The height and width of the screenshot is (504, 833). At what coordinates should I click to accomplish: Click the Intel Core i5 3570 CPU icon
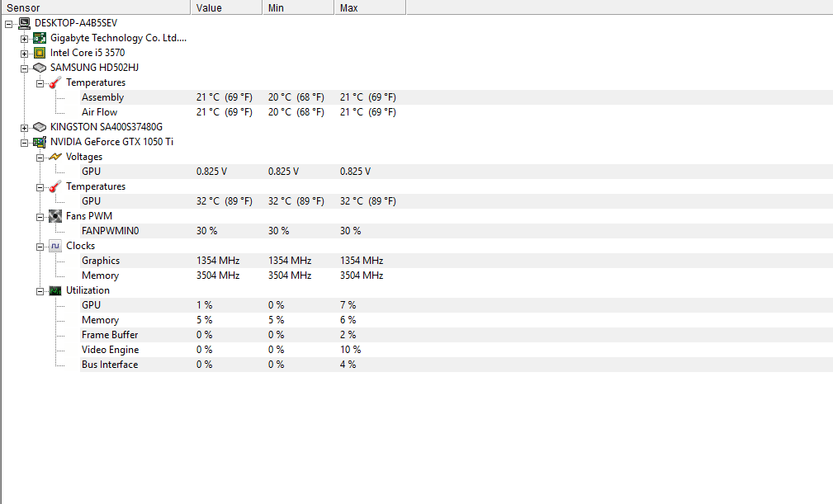tap(40, 53)
